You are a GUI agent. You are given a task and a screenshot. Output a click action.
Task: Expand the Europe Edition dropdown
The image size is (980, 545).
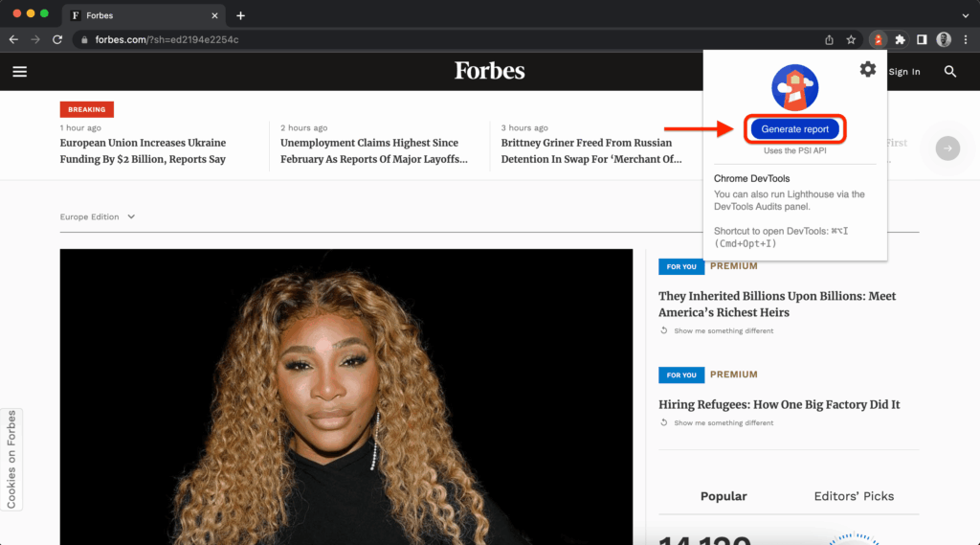click(98, 216)
